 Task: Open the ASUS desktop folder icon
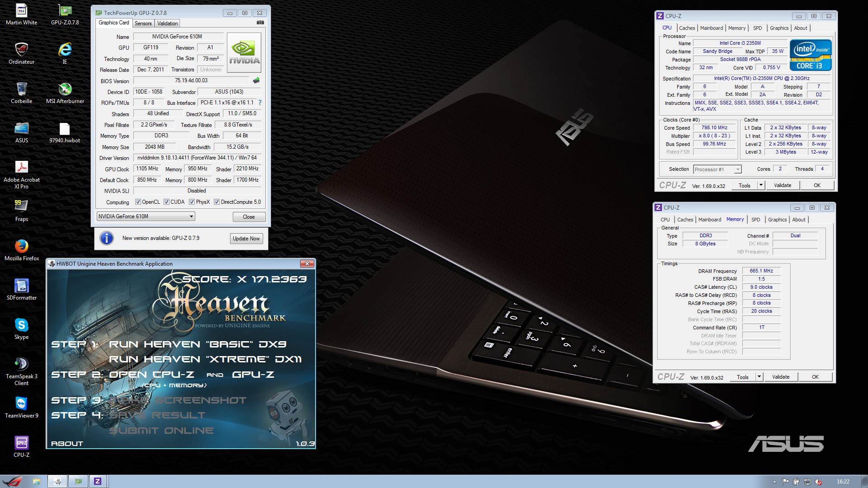pyautogui.click(x=21, y=132)
